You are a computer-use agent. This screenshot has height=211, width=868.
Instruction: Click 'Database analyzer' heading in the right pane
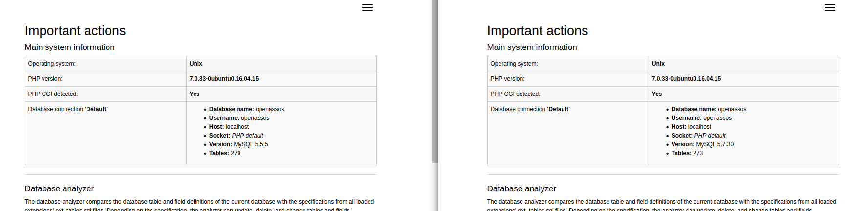pos(521,188)
